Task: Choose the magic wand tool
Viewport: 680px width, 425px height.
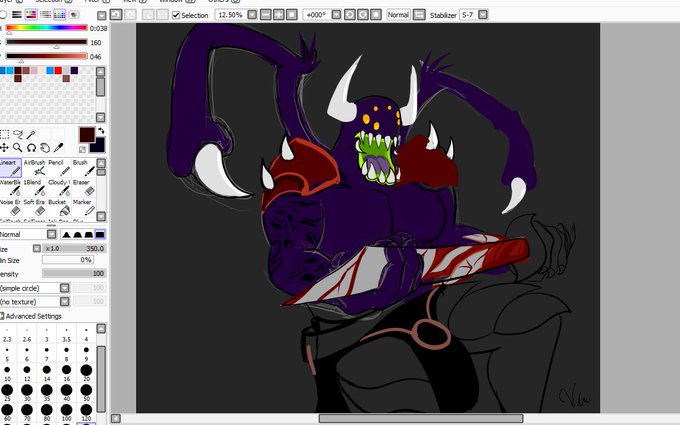Action: click(x=31, y=134)
